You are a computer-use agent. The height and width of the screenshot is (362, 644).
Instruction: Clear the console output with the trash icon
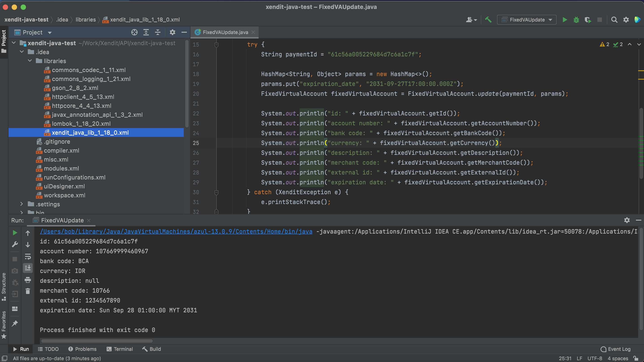[28, 291]
